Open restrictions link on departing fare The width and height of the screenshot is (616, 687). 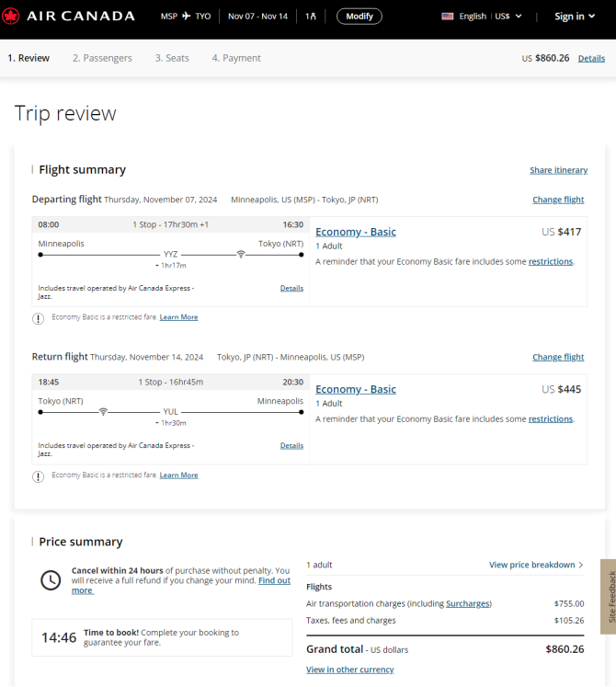click(551, 261)
